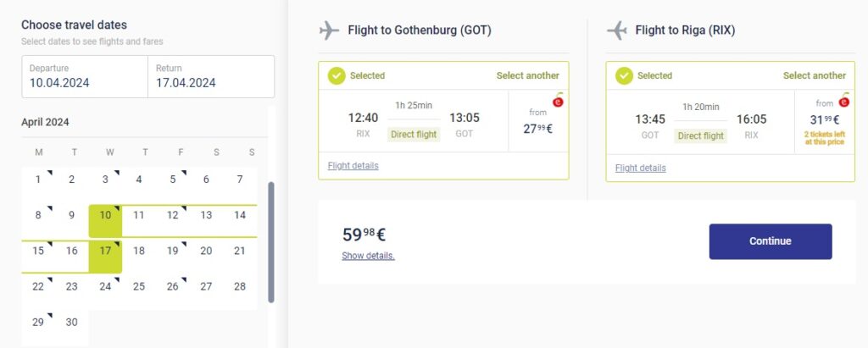Select April 10 in the calendar
This screenshot has width=868, height=348.
point(105,215)
